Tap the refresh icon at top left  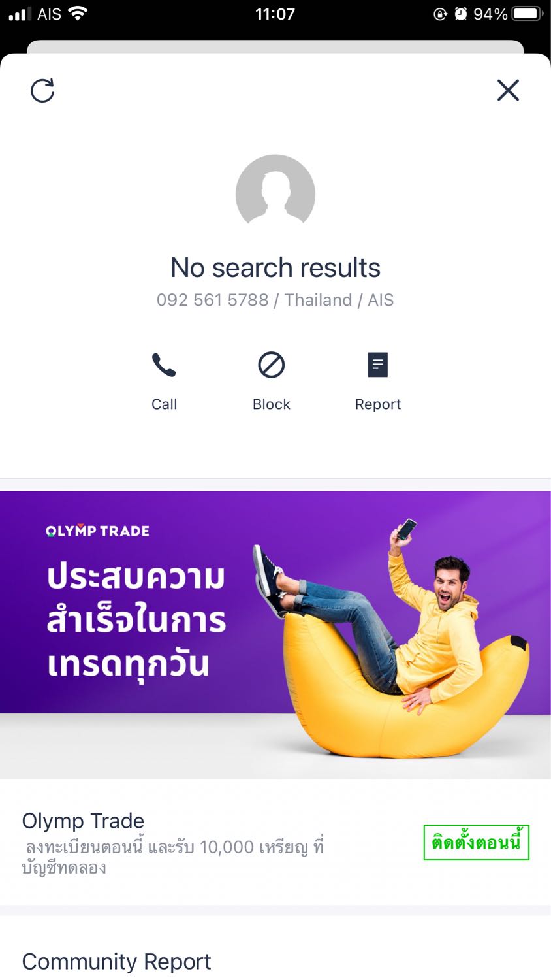(42, 91)
